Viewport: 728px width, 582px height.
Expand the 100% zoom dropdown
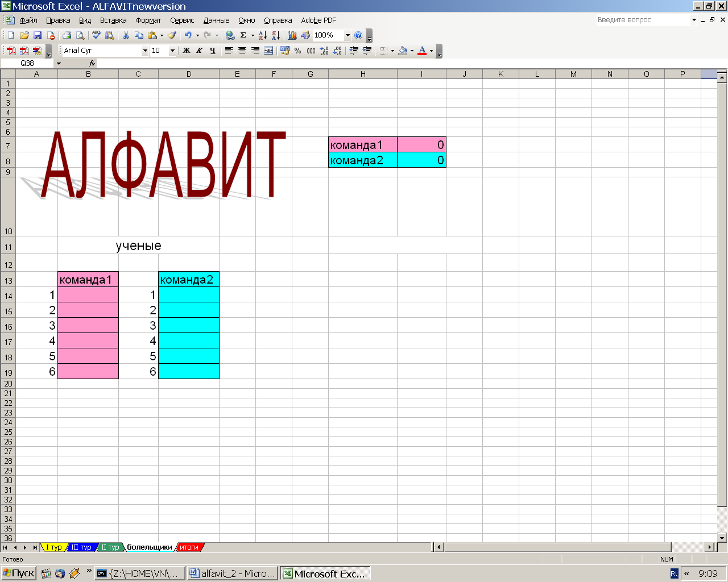(348, 35)
